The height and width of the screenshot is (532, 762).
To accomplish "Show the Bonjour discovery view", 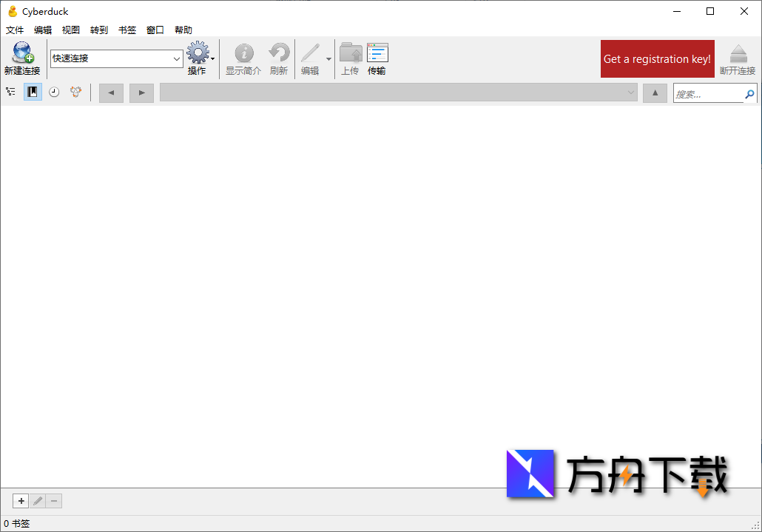I will [x=75, y=92].
